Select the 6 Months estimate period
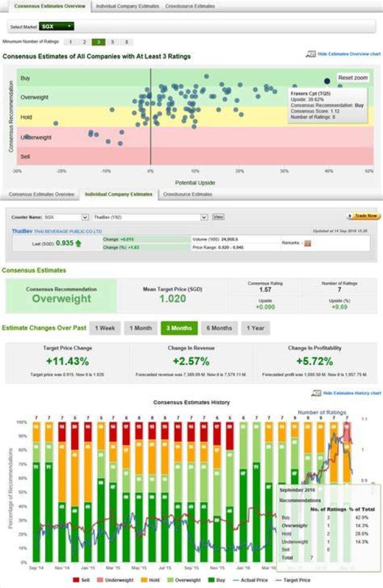The image size is (383, 588). (x=219, y=328)
